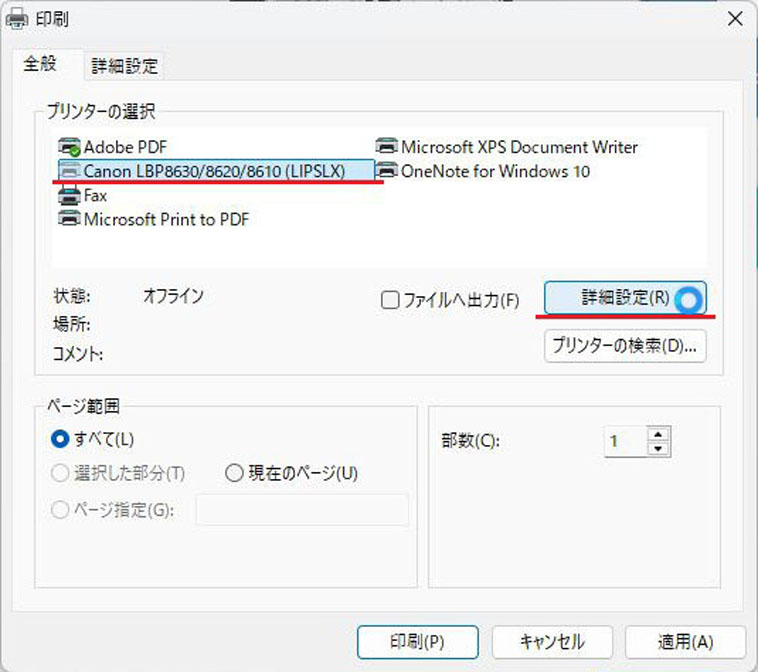Select the すべて radio button
The width and height of the screenshot is (758, 672).
[60, 439]
